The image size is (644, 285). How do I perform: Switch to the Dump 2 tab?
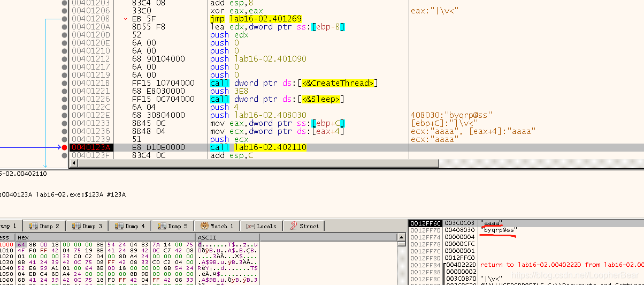44,226
